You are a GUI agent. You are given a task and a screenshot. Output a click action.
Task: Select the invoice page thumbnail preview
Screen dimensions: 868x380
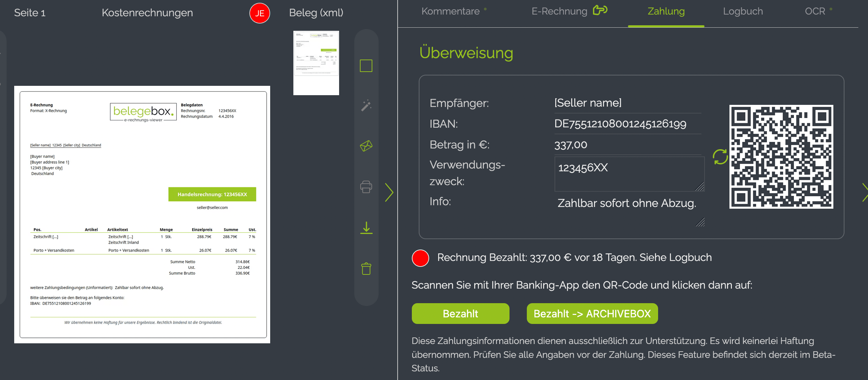[x=316, y=63]
